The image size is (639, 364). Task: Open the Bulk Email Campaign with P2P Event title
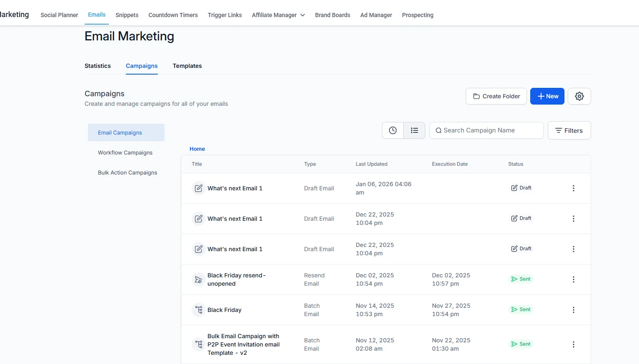(x=244, y=344)
